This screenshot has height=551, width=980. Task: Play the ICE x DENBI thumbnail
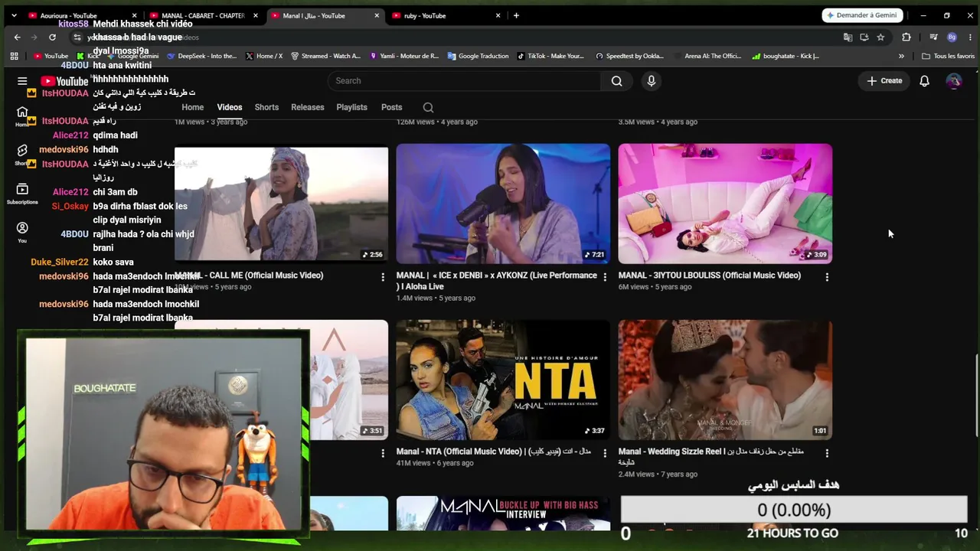click(503, 204)
